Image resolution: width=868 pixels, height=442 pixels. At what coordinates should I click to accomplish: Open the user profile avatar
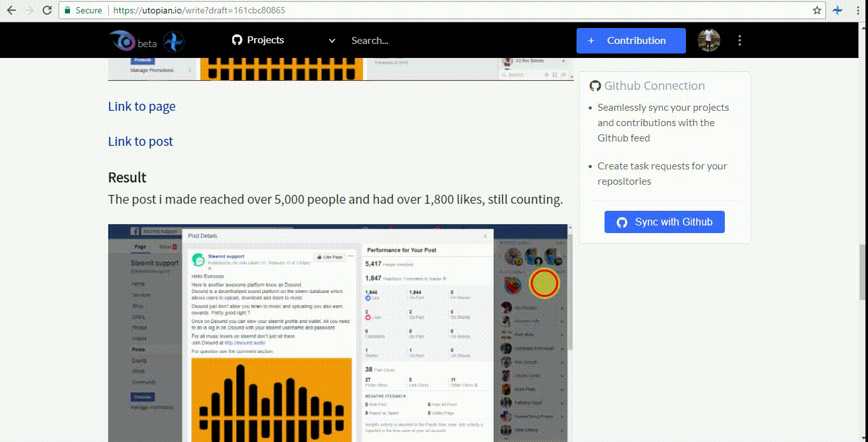pos(709,40)
